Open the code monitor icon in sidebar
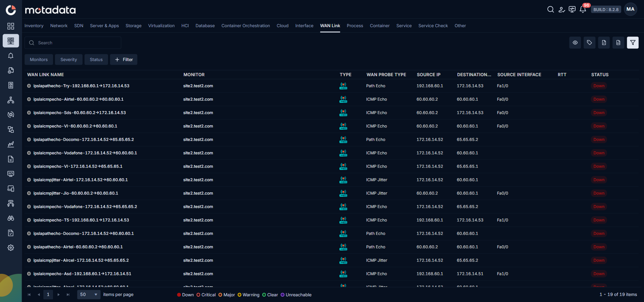The width and height of the screenshot is (644, 302). click(x=11, y=174)
